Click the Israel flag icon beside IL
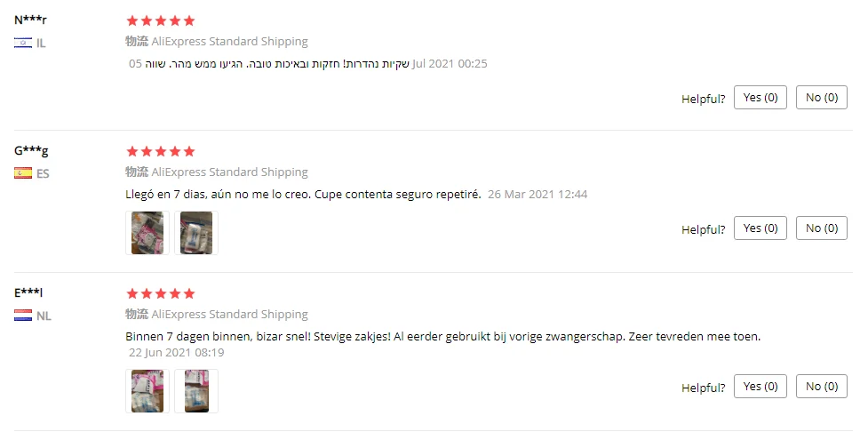Viewport: 868px width, 432px height. 23,43
